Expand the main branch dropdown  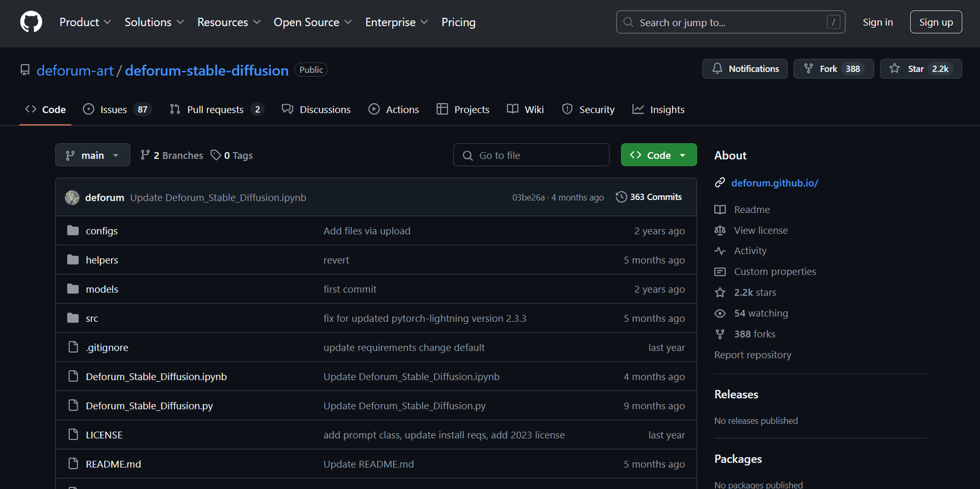click(x=92, y=155)
